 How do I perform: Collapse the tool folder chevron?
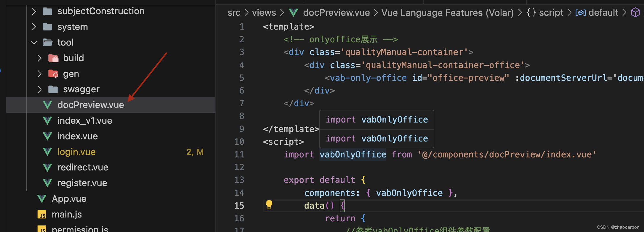pyautogui.click(x=34, y=43)
